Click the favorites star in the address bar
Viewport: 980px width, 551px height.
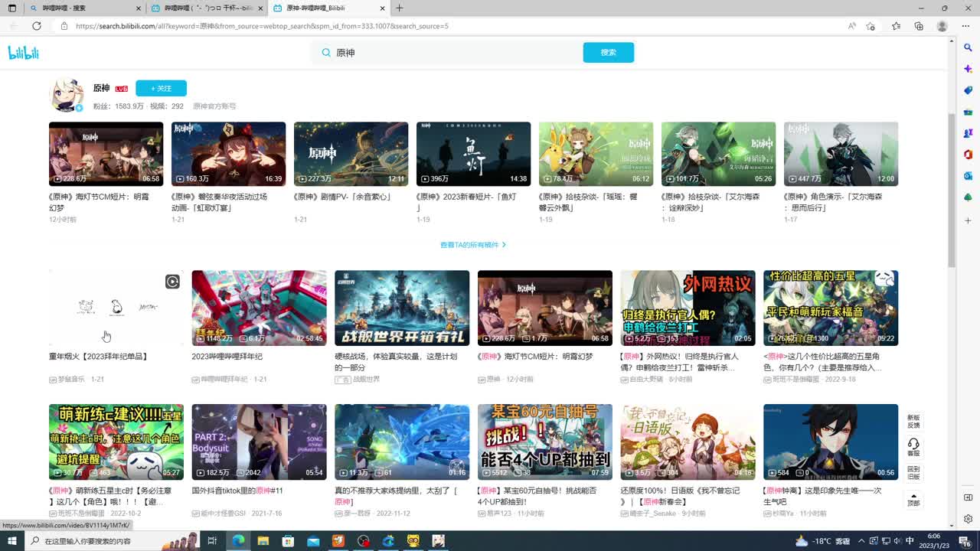pos(870,26)
